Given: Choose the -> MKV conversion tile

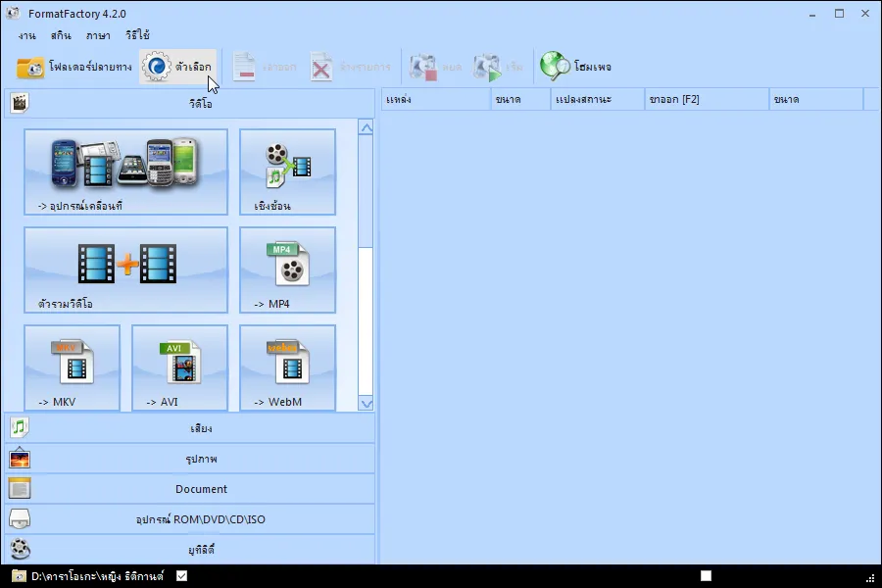Looking at the screenshot, I should [x=72, y=367].
